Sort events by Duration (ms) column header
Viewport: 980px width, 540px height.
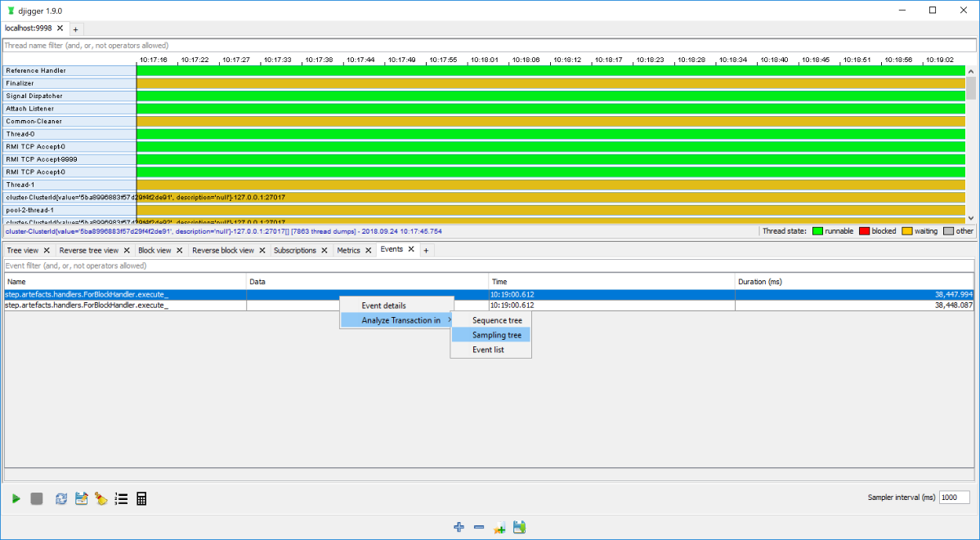point(854,282)
